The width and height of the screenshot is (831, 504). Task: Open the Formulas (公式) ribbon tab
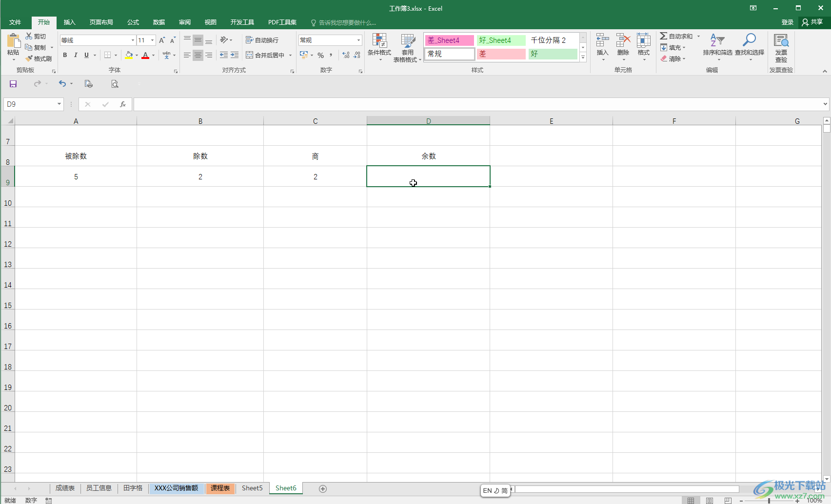coord(133,22)
